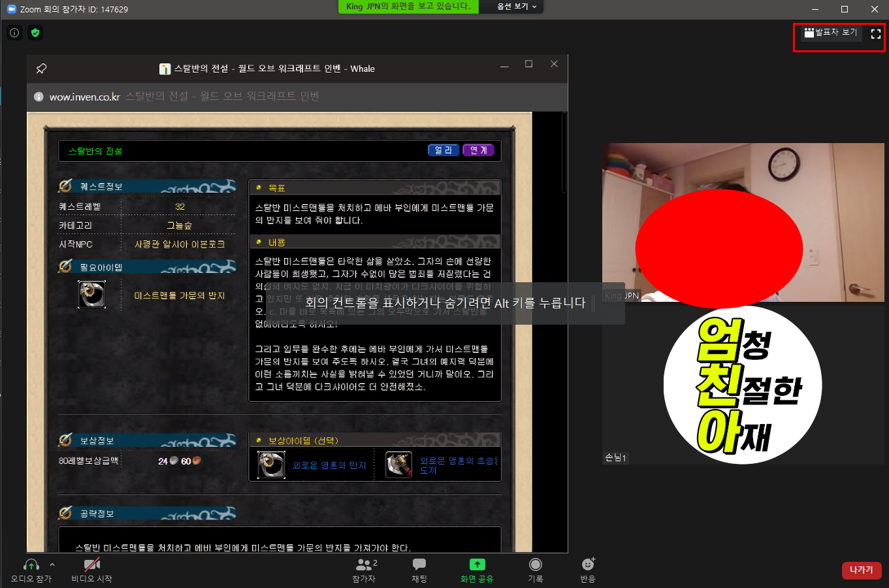Click the 80레벨보상금액 label

pyautogui.click(x=88, y=461)
